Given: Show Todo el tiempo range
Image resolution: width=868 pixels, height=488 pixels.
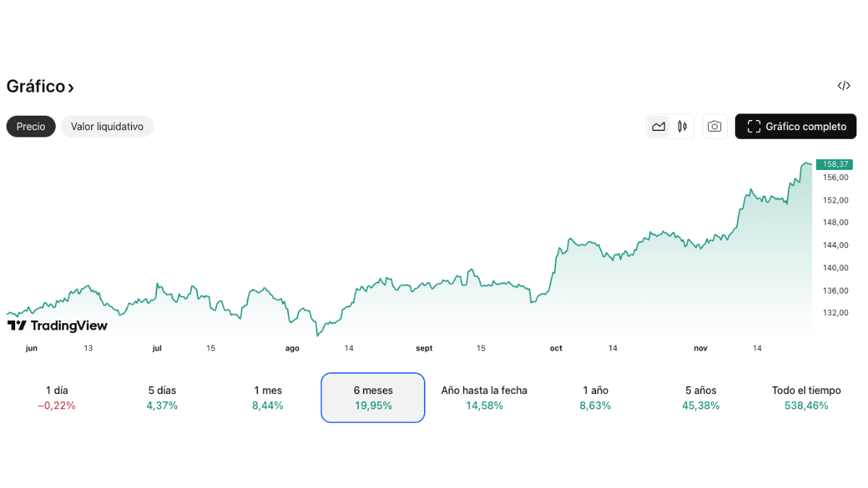Looking at the screenshot, I should click(807, 398).
